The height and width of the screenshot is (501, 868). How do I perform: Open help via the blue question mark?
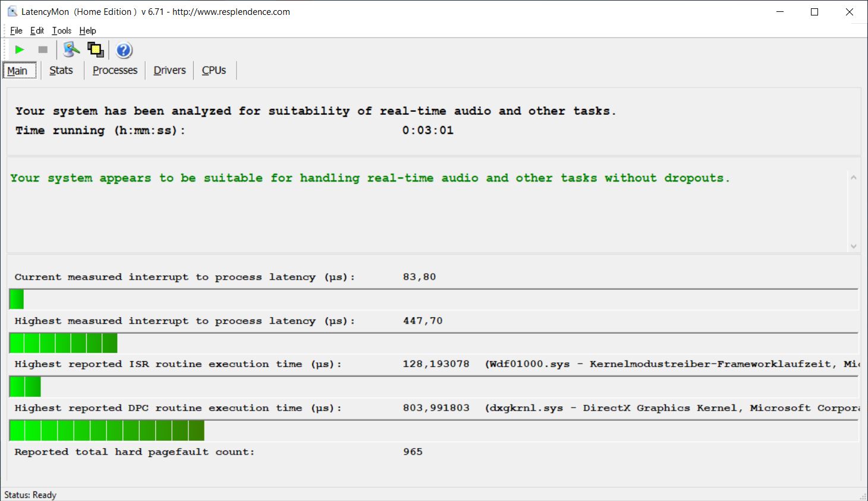124,51
